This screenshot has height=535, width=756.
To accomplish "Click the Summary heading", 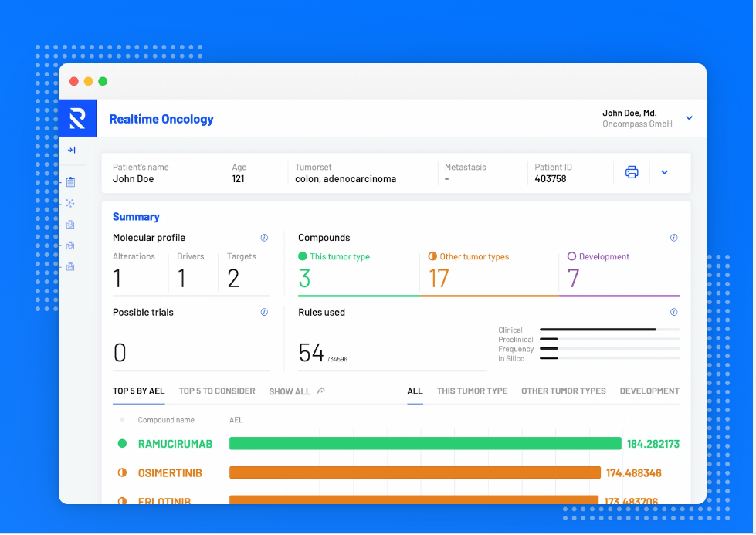I will pyautogui.click(x=136, y=217).
